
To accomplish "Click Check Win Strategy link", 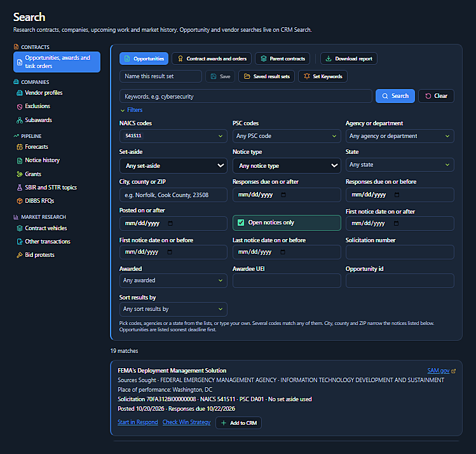I will [x=186, y=422].
